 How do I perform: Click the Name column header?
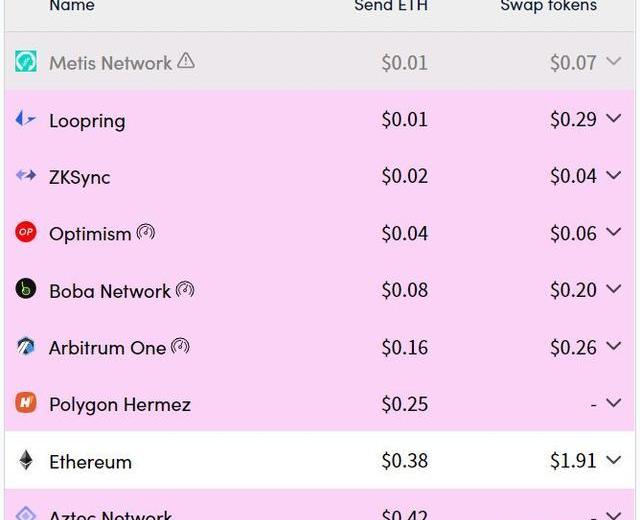[x=72, y=6]
